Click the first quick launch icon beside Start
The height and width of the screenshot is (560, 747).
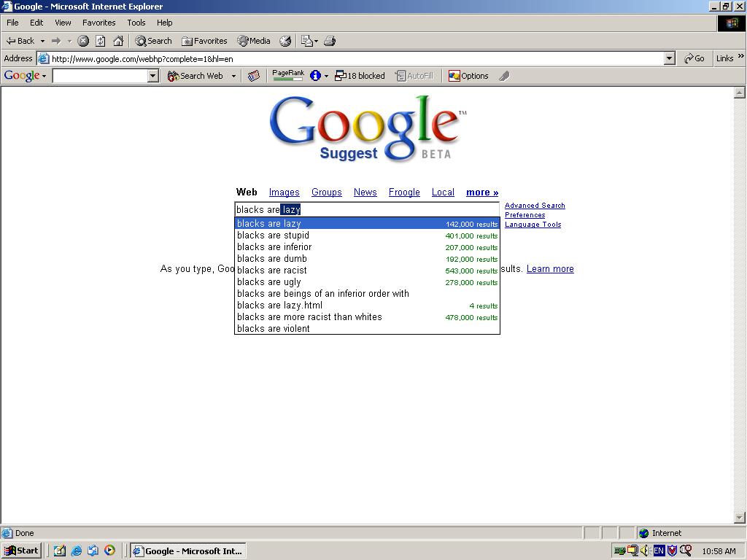(60, 551)
